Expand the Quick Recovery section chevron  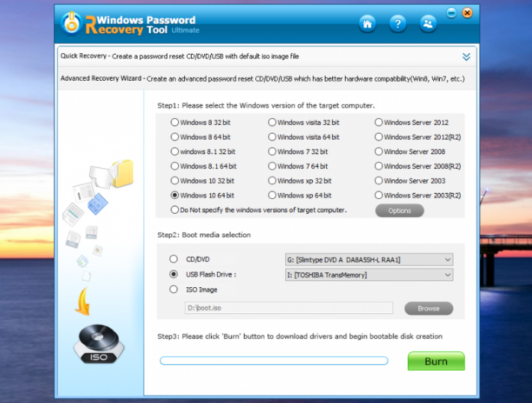[x=466, y=57]
